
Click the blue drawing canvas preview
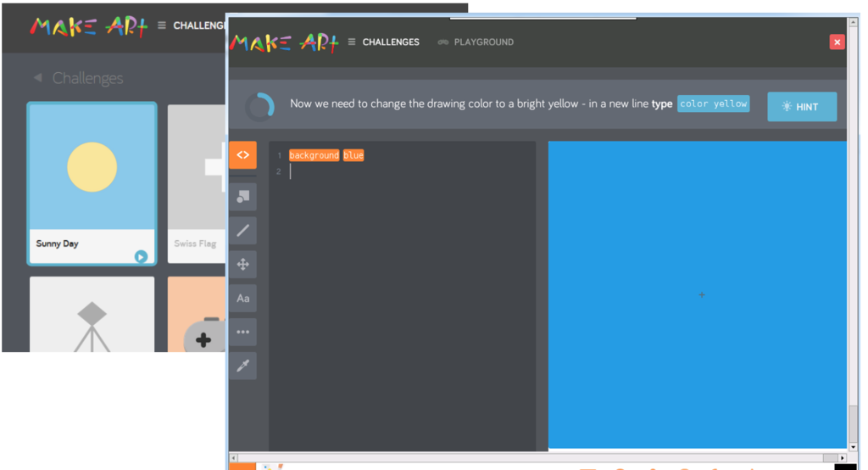coord(698,294)
